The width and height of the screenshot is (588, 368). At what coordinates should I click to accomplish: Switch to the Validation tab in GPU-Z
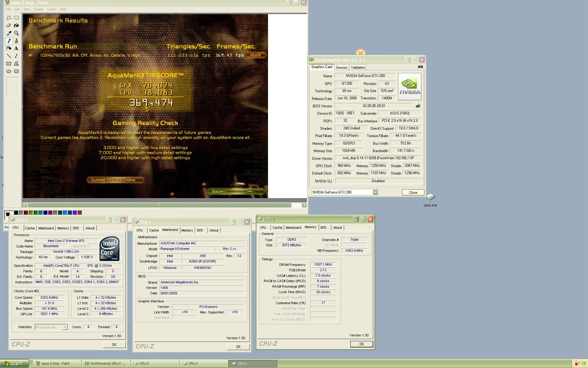[x=358, y=67]
